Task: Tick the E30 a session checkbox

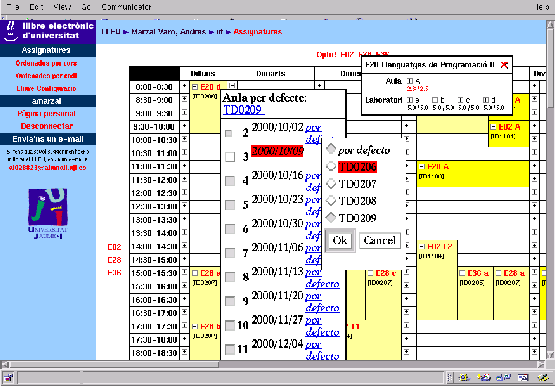Action: (x=462, y=273)
